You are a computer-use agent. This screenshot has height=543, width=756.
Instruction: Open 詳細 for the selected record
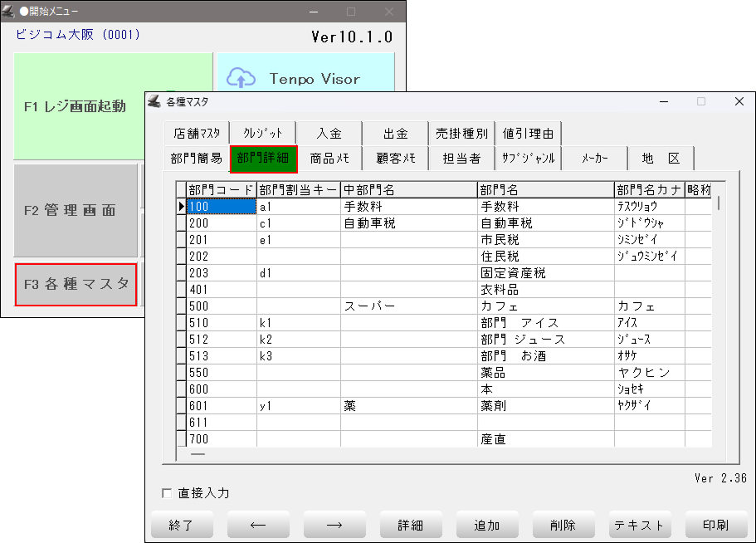click(411, 525)
